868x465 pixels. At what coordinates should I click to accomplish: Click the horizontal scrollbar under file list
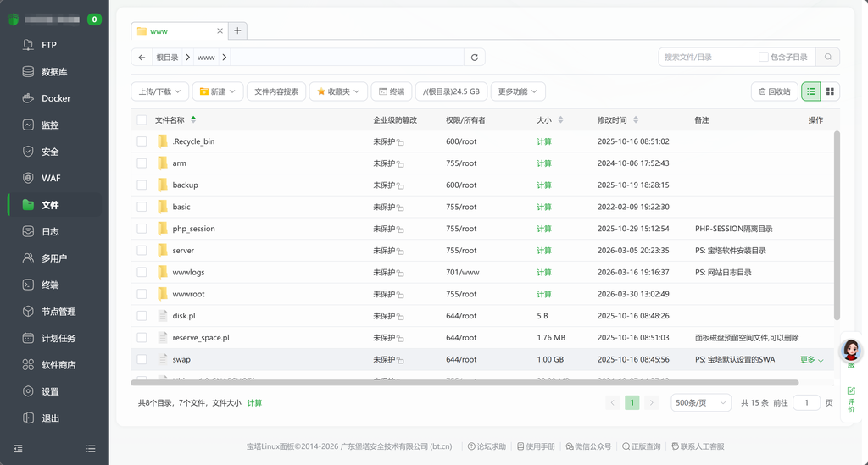[475, 383]
